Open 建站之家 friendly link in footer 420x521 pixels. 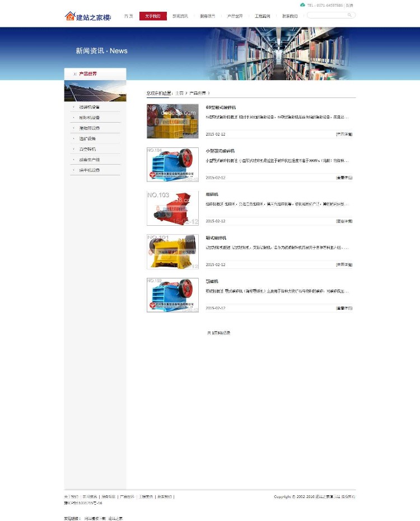click(x=115, y=518)
